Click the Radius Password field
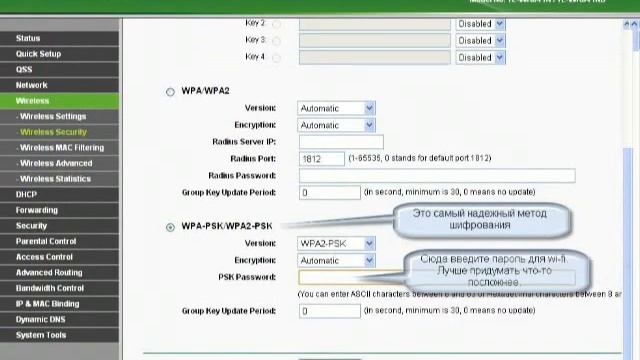The image size is (640, 360). coord(437,176)
